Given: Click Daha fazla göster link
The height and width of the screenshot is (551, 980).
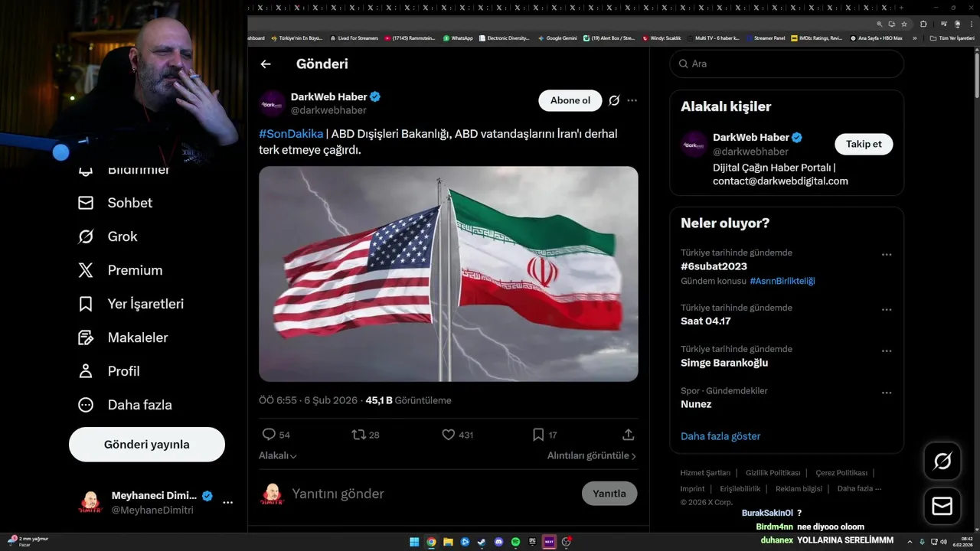Looking at the screenshot, I should pos(720,436).
